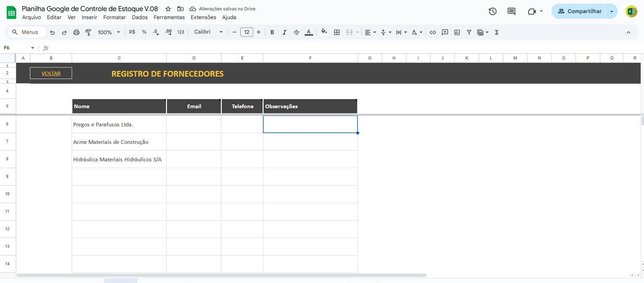Viewport: 644px width, 283px height.
Task: Open the zoom 100% dropdown
Action: point(109,32)
